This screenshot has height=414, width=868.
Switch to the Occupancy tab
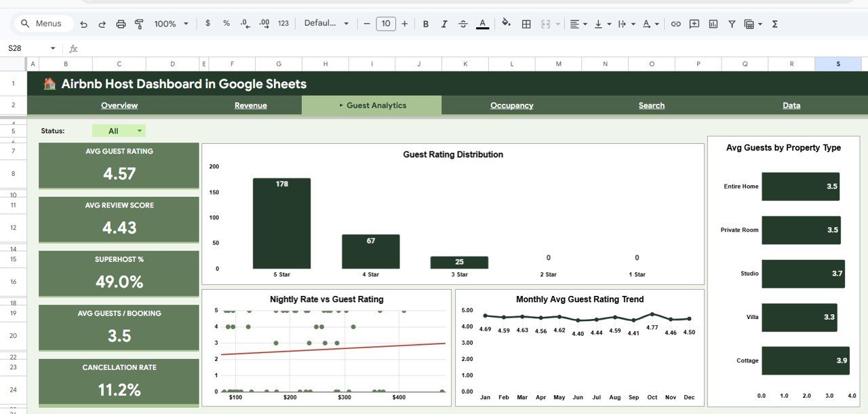pos(511,105)
